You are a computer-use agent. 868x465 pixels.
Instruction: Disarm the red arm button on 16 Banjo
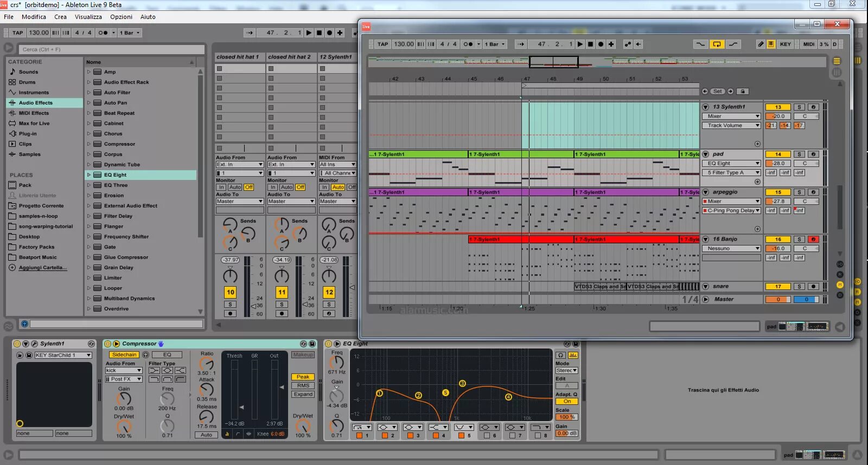tap(813, 239)
